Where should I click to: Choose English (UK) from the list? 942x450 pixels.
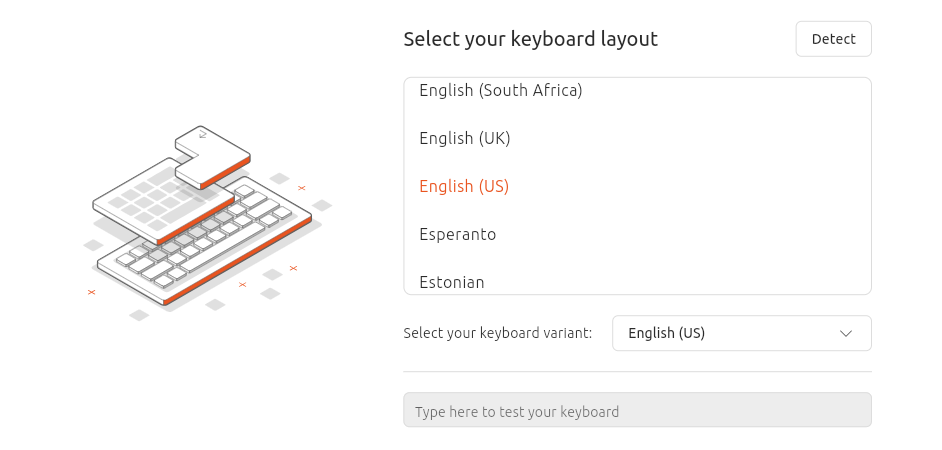pyautogui.click(x=464, y=138)
